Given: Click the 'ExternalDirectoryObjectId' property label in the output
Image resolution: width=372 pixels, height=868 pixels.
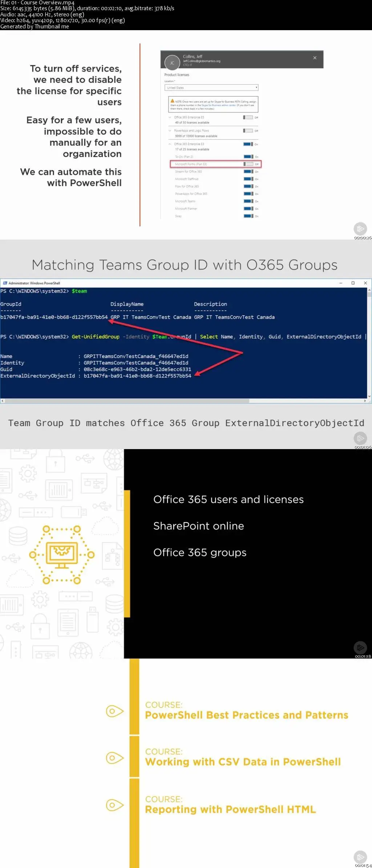Looking at the screenshot, I should point(38,376).
